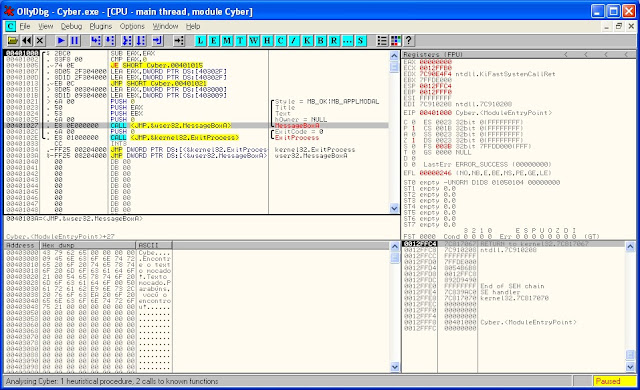Screen dimensions: 640x390
Task: Click Execute till return toolbar icon
Action: click(x=158, y=40)
